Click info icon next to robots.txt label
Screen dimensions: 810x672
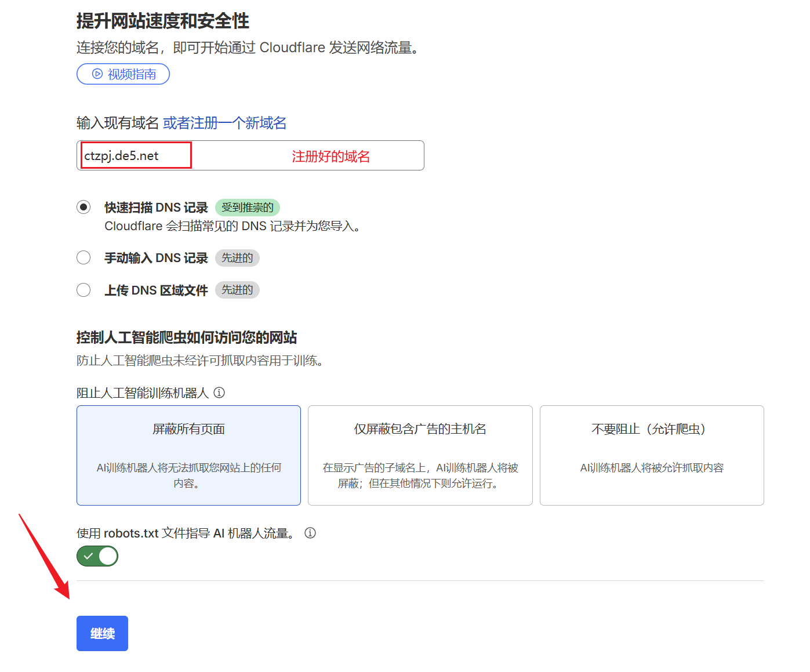[310, 533]
